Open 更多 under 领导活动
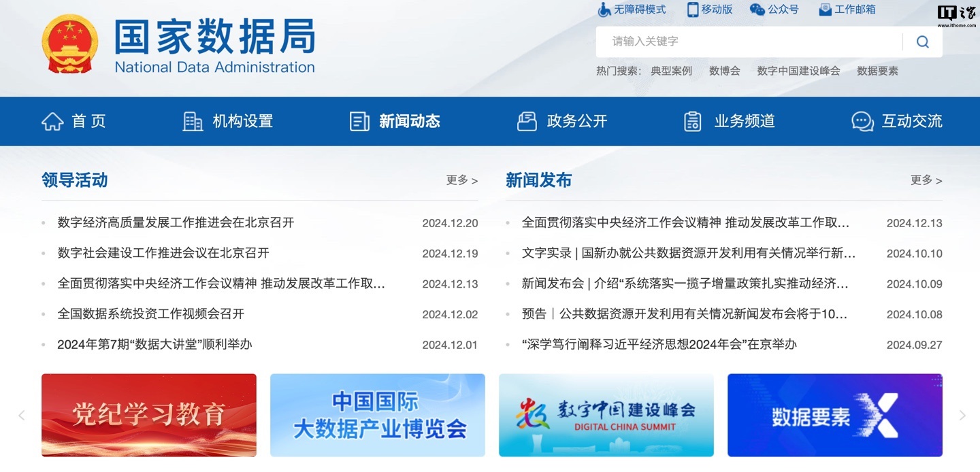This screenshot has height=472, width=980. [x=462, y=180]
